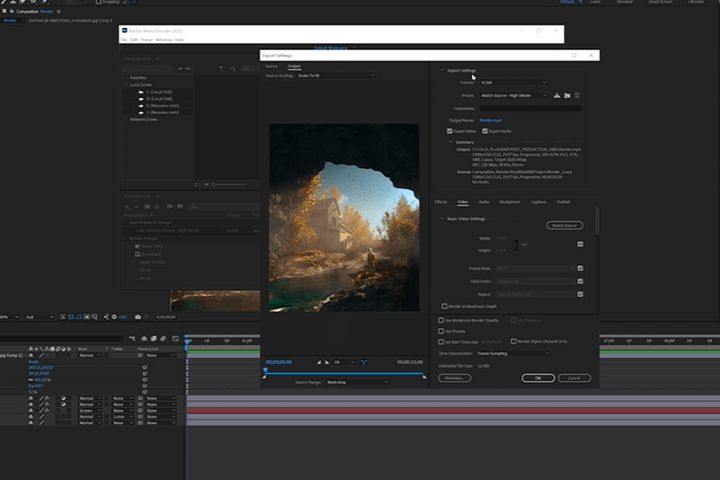Click the width-height link bracket icon
Screen dimensions: 720x480
[x=516, y=244]
